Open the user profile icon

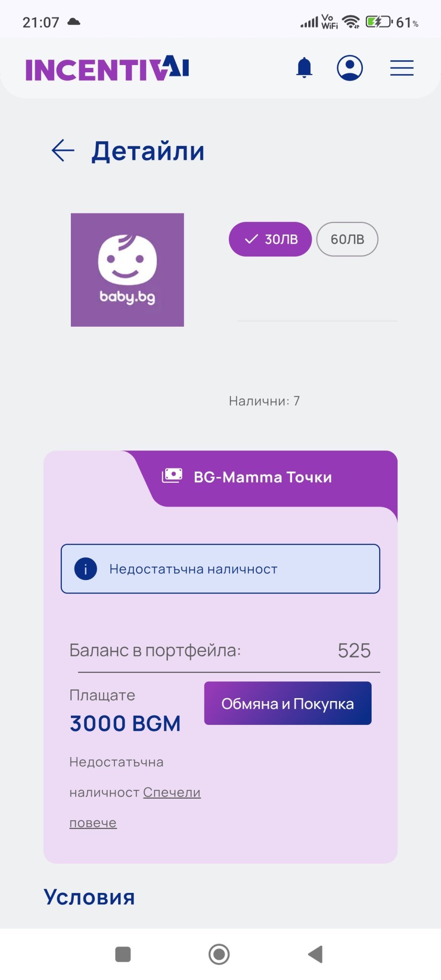pos(350,67)
